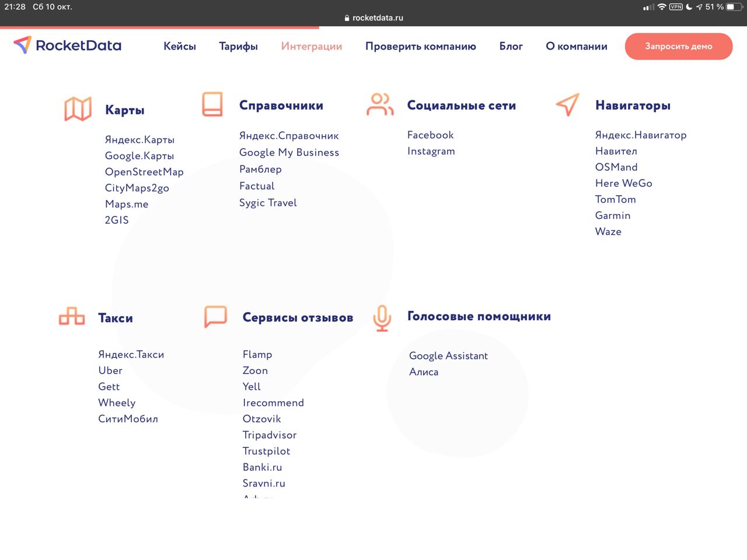Click the Карты section heading
Screen dimensions: 747x560
(124, 110)
